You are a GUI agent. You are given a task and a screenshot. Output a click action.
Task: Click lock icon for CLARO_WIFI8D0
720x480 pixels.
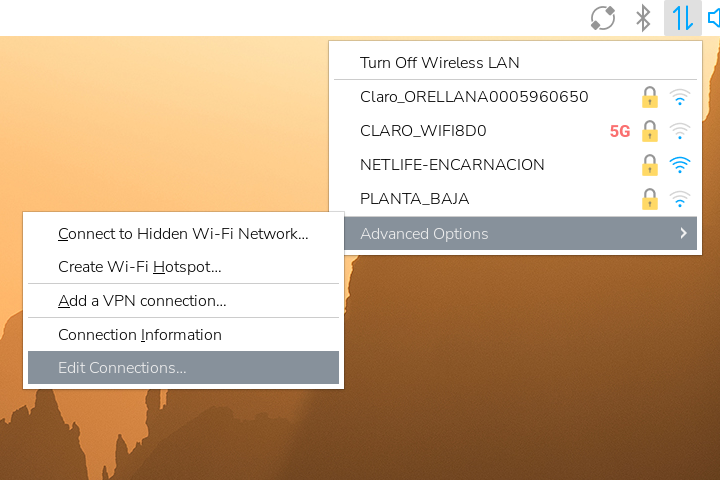[x=650, y=131]
